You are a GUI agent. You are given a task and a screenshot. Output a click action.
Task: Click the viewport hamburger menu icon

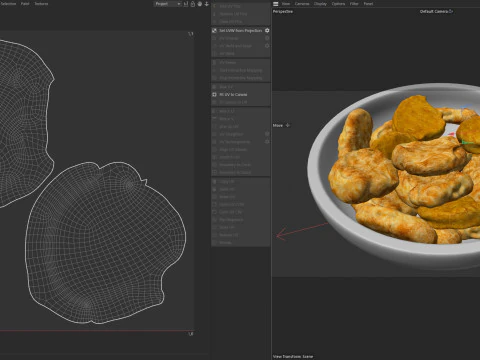(x=276, y=4)
